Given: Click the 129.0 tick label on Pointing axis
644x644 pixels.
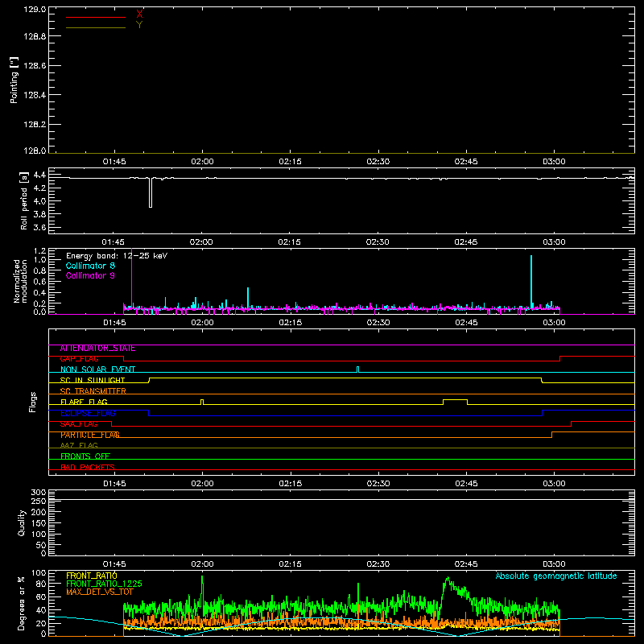Looking at the screenshot, I should coord(35,9).
